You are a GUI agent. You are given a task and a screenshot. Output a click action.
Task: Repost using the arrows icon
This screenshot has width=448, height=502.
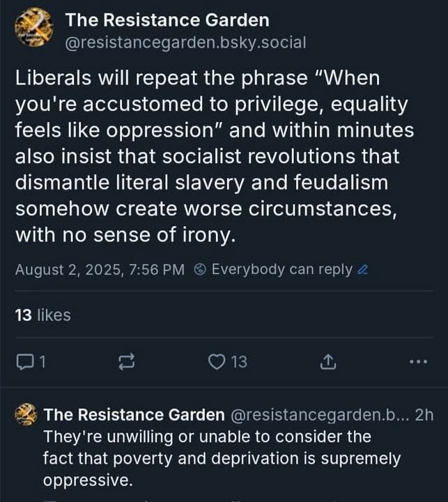(x=127, y=362)
